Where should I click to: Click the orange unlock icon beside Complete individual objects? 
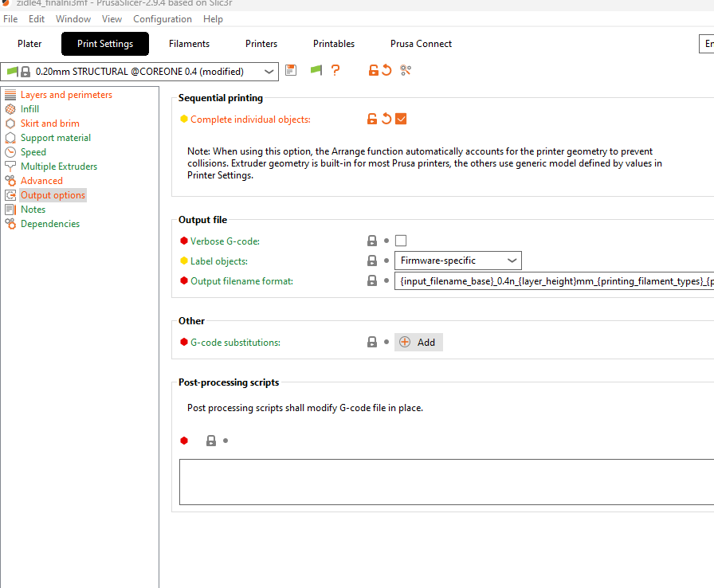(372, 120)
